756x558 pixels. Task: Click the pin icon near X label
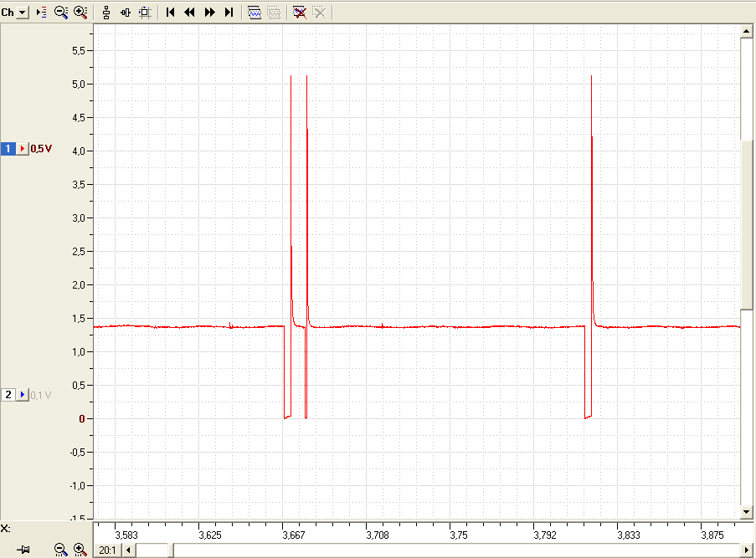click(x=23, y=550)
